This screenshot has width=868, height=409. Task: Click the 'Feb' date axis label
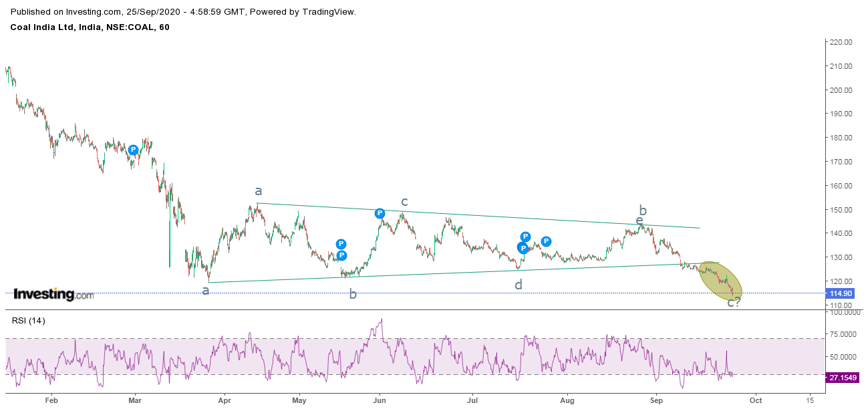[51, 401]
